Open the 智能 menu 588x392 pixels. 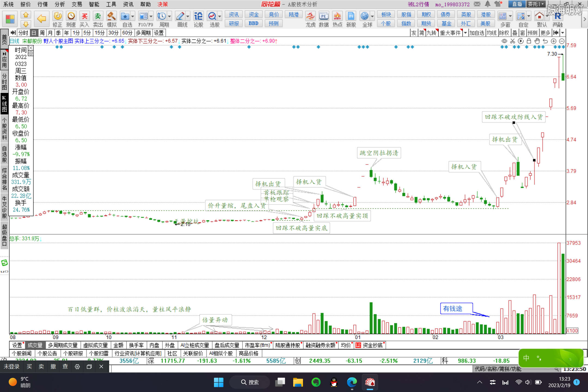(x=94, y=4)
